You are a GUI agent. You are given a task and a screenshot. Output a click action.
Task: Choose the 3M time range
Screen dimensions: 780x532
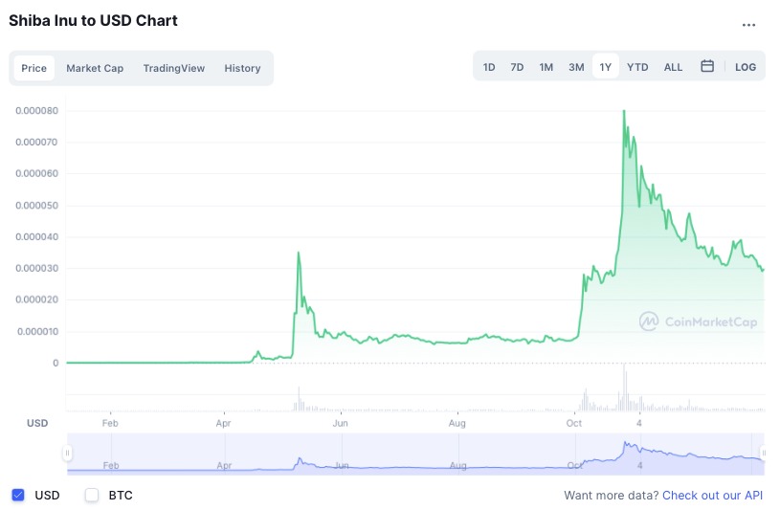576,67
